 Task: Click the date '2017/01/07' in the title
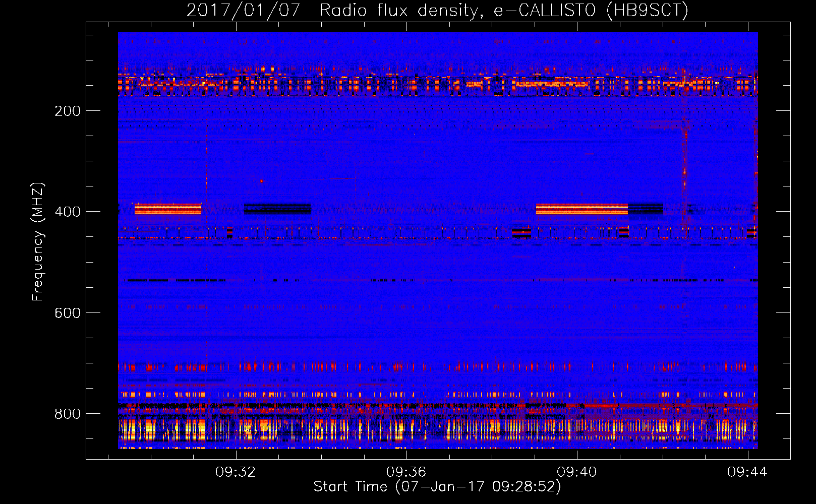pyautogui.click(x=244, y=10)
